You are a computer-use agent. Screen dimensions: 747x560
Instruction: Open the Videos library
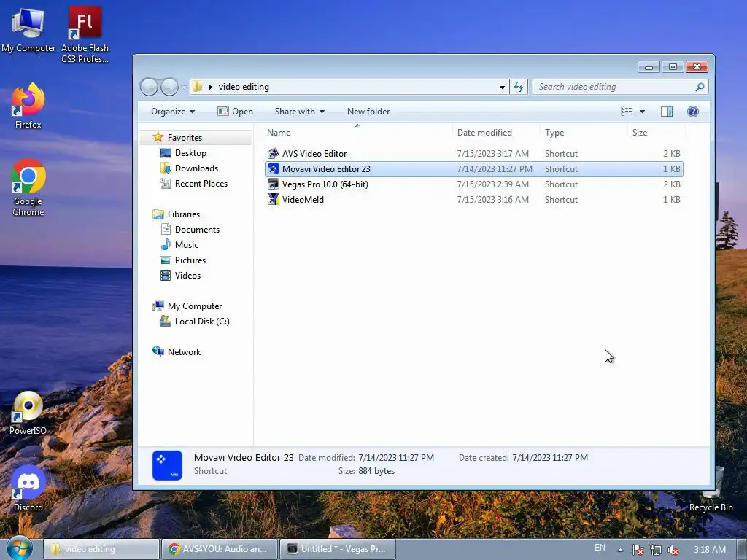point(187,275)
